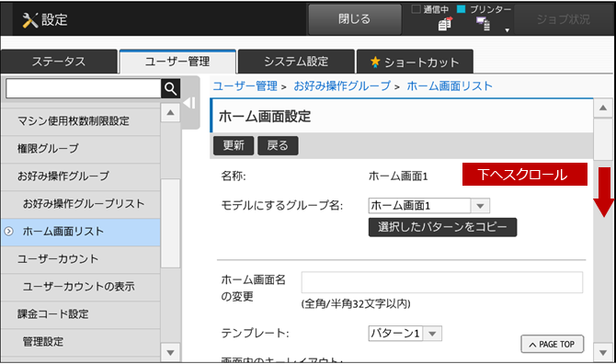The width and height of the screenshot is (616, 364).
Task: Click the 閉じる button
Action: tap(355, 19)
